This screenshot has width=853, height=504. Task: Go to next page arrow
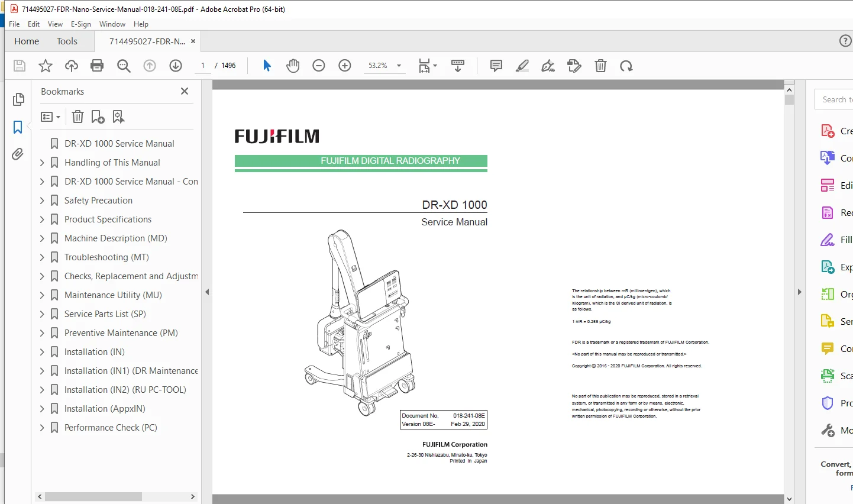(x=176, y=66)
